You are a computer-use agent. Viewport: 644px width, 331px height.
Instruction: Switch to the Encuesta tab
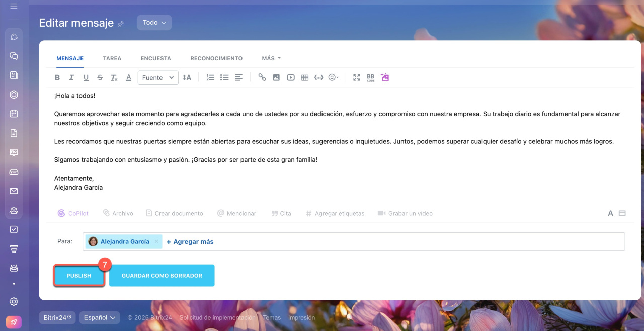pyautogui.click(x=155, y=58)
